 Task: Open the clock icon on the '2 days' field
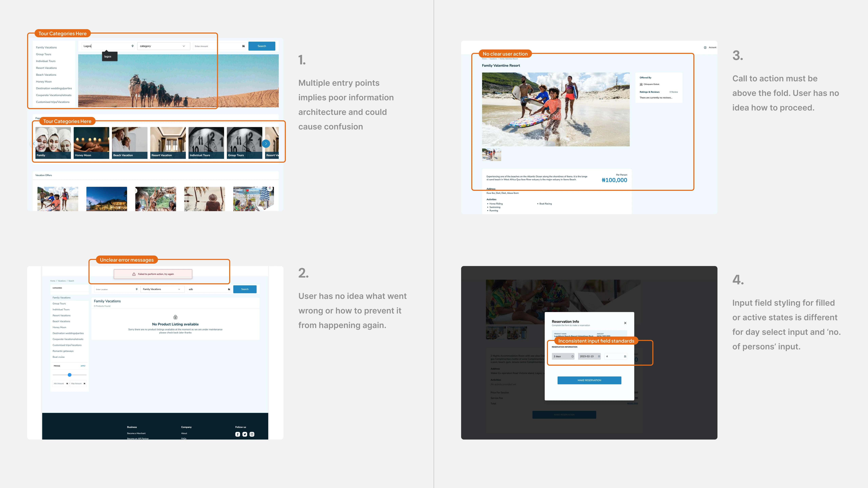pos(573,356)
